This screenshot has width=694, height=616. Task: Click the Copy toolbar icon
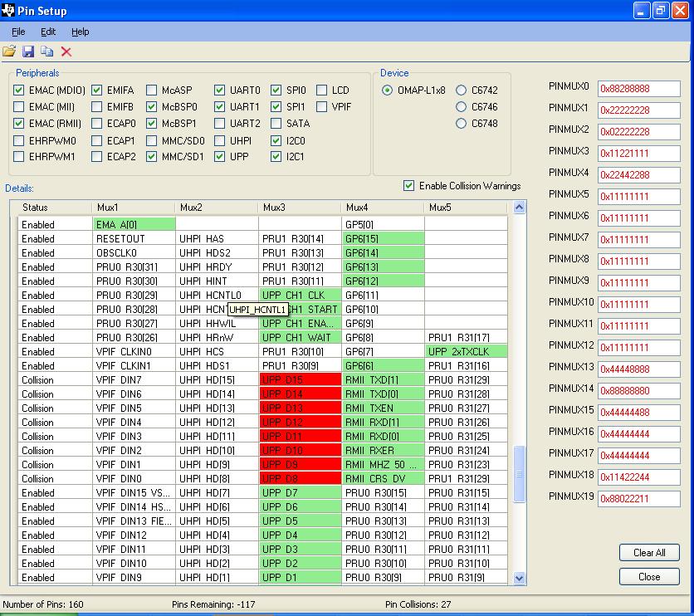point(47,51)
